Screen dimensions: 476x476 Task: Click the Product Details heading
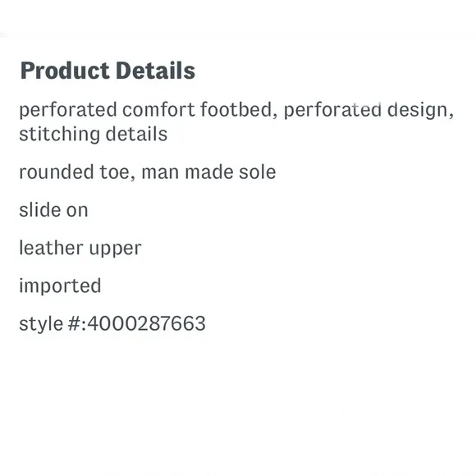pos(108,71)
